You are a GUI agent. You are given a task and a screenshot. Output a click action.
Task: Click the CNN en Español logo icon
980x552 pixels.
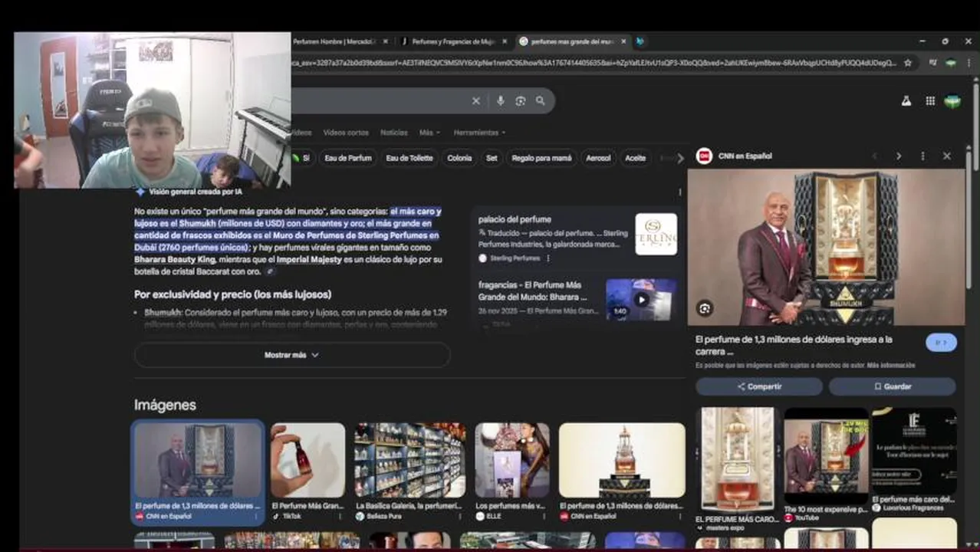coord(704,156)
